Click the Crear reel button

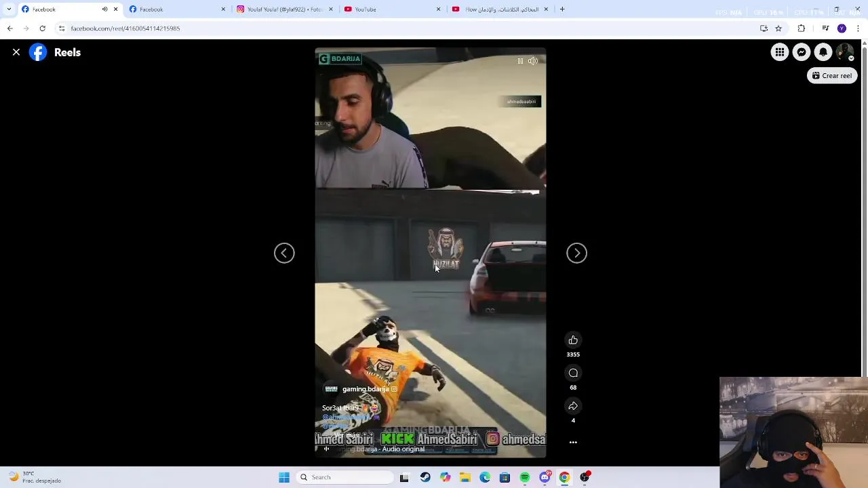[832, 76]
